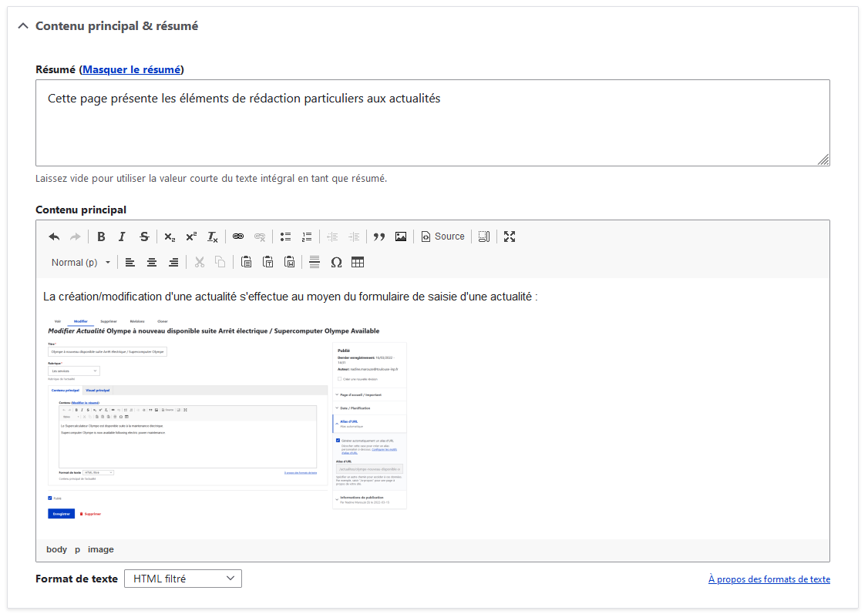Remove text formatting with the Tx icon

(212, 237)
